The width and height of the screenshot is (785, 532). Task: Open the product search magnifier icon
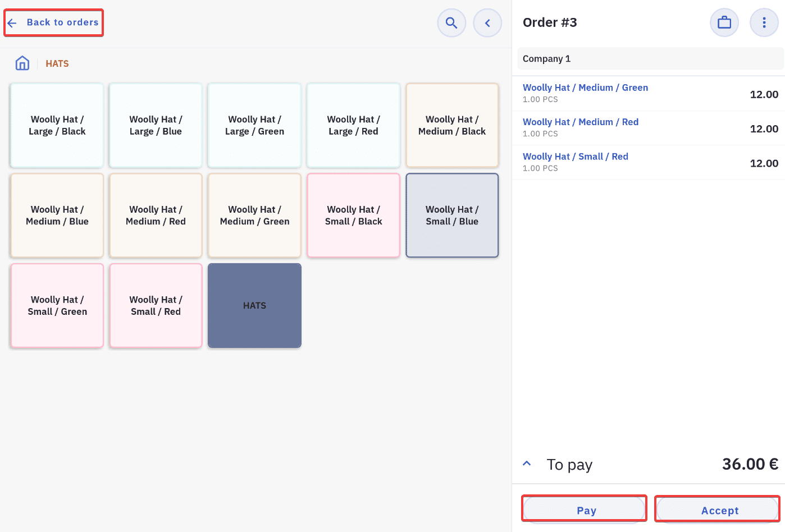click(x=451, y=23)
